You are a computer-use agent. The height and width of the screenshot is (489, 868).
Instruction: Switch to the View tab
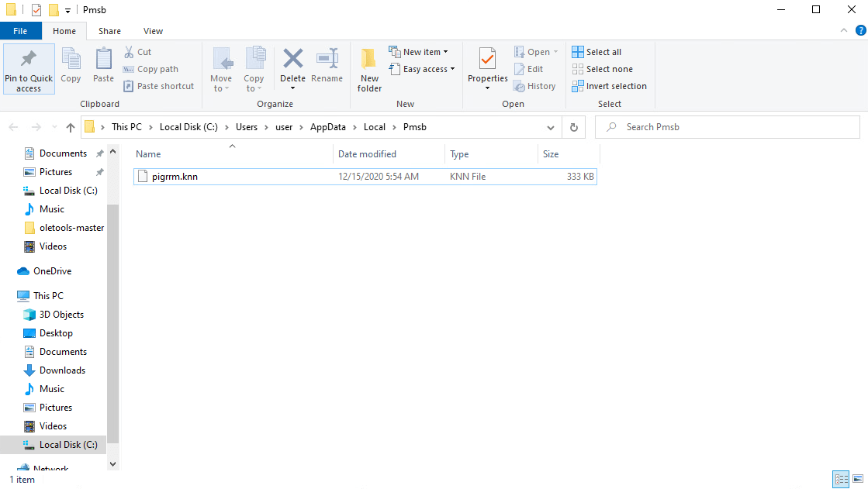(153, 31)
